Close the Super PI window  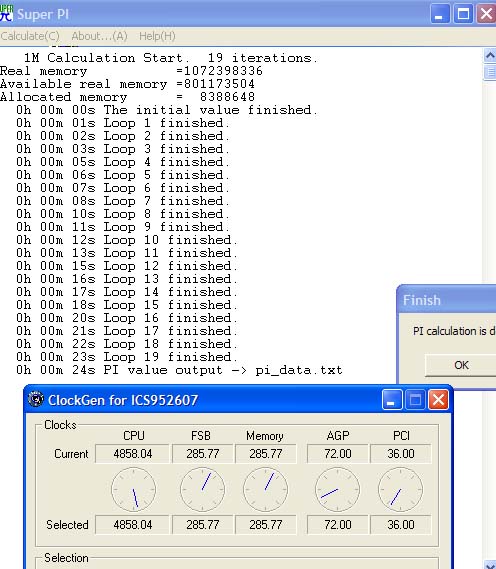487,14
